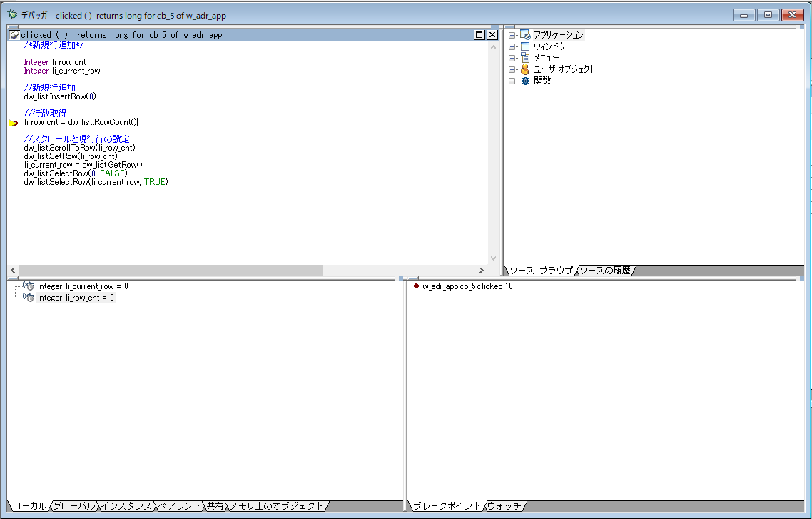Click the yellow current-line arrow in source margin

pyautogui.click(x=13, y=123)
